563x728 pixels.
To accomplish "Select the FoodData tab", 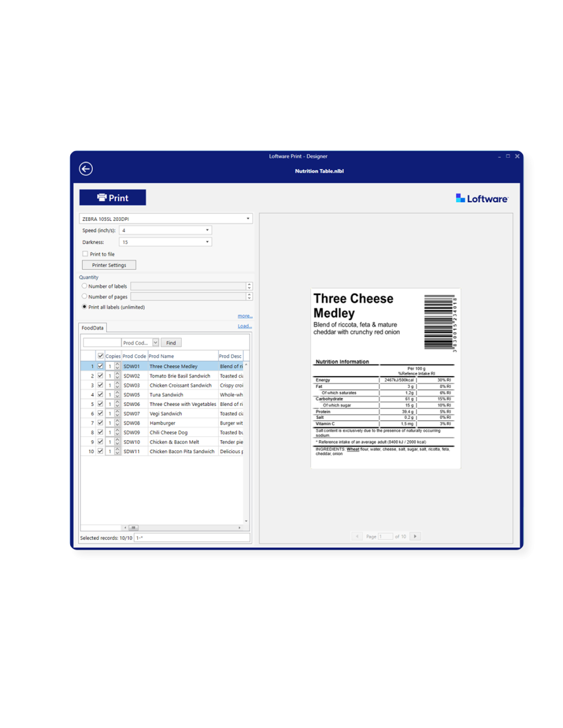I will 93,328.
